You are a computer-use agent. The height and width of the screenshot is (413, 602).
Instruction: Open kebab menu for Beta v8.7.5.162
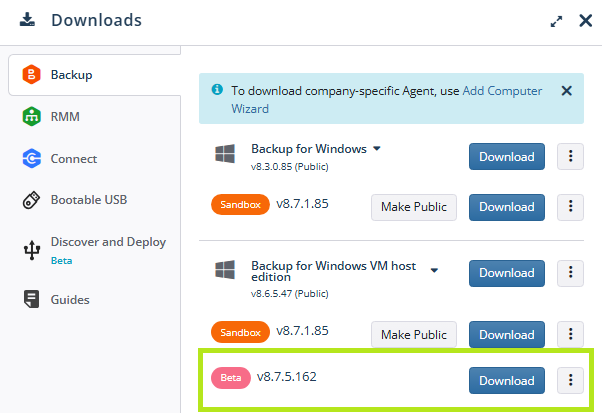point(571,381)
